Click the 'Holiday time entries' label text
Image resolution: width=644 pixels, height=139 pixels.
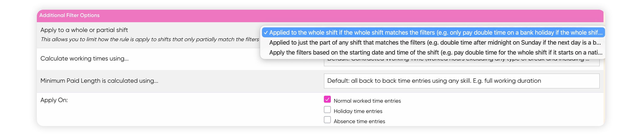(358, 111)
